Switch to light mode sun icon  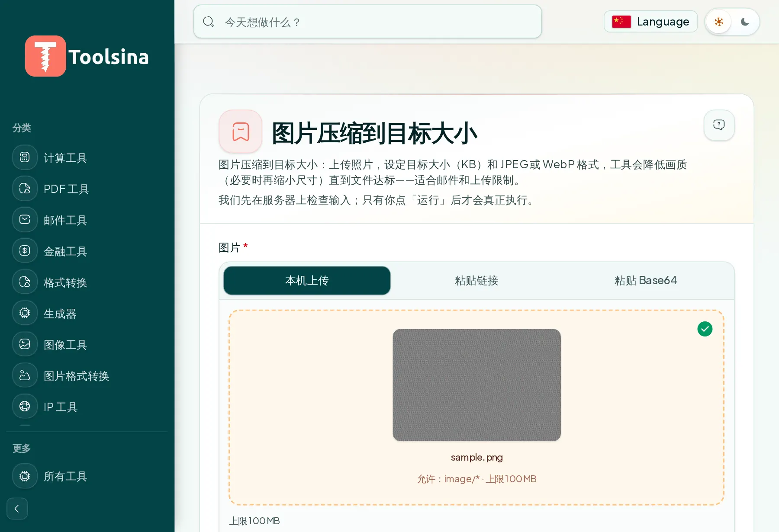click(719, 22)
